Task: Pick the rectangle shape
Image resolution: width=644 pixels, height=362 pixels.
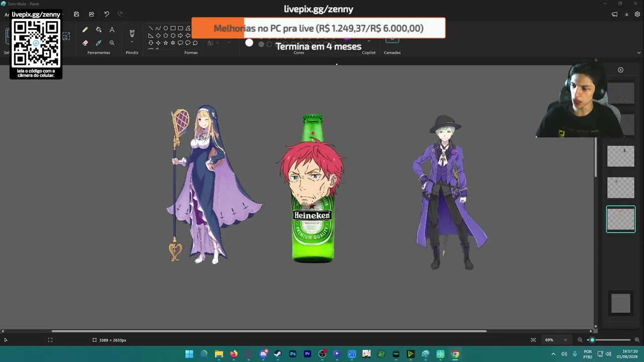Action: click(x=173, y=28)
